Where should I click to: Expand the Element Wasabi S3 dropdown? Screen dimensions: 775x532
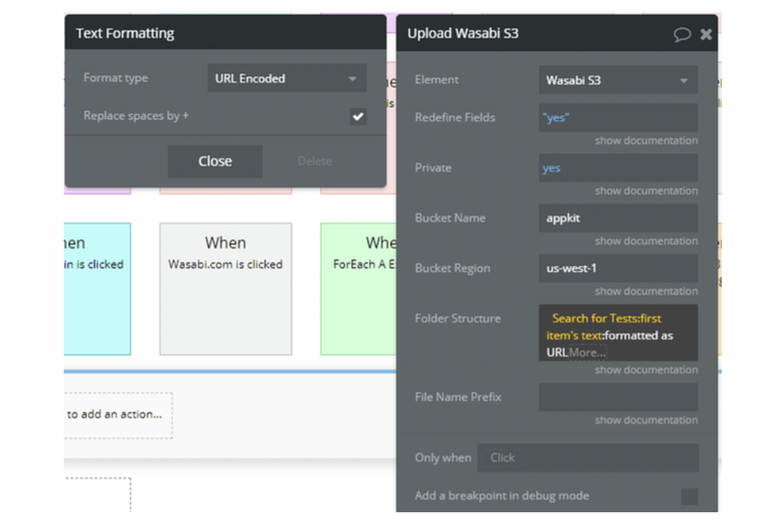click(x=618, y=80)
